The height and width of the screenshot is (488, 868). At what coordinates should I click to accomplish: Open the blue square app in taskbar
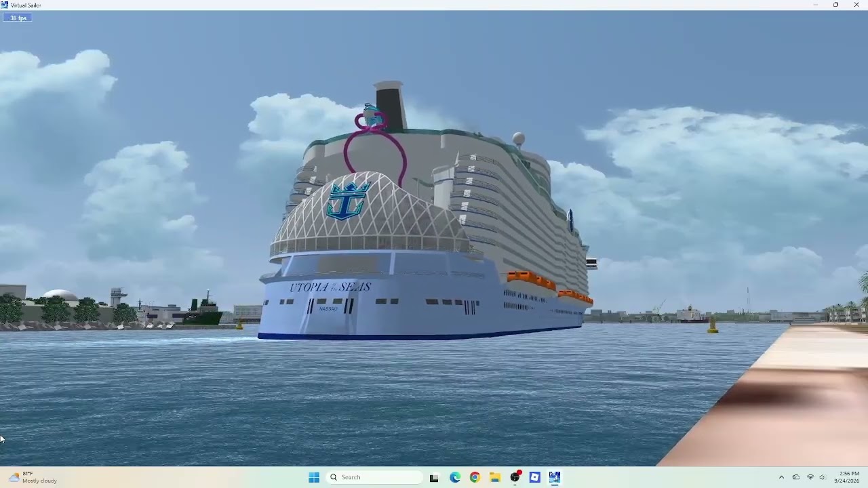(535, 477)
